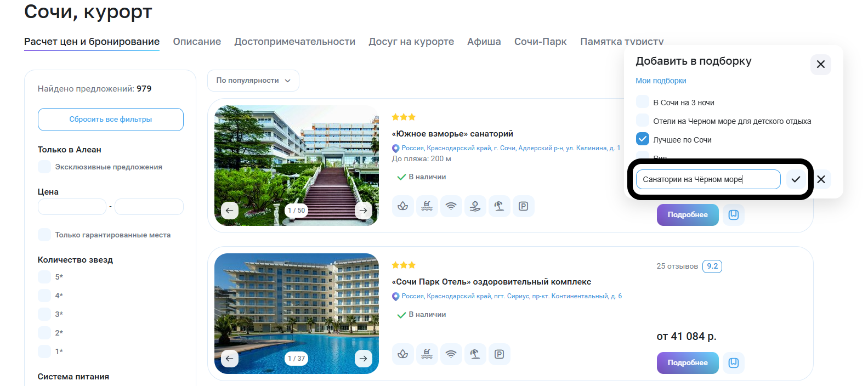
Task: Tick the 2* star rating filter
Action: [x=44, y=333]
